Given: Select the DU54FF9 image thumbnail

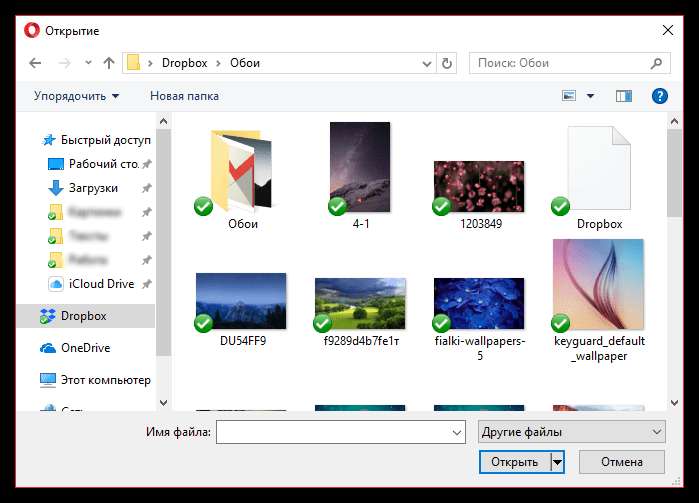Looking at the screenshot, I should coord(241,301).
